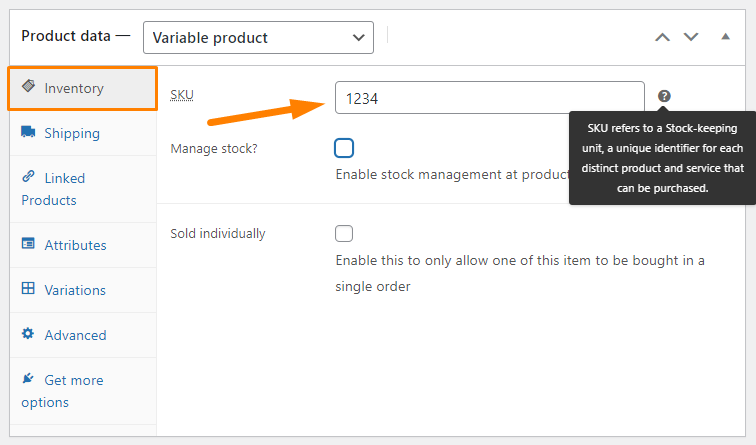Move Product data panel up

[x=662, y=37]
